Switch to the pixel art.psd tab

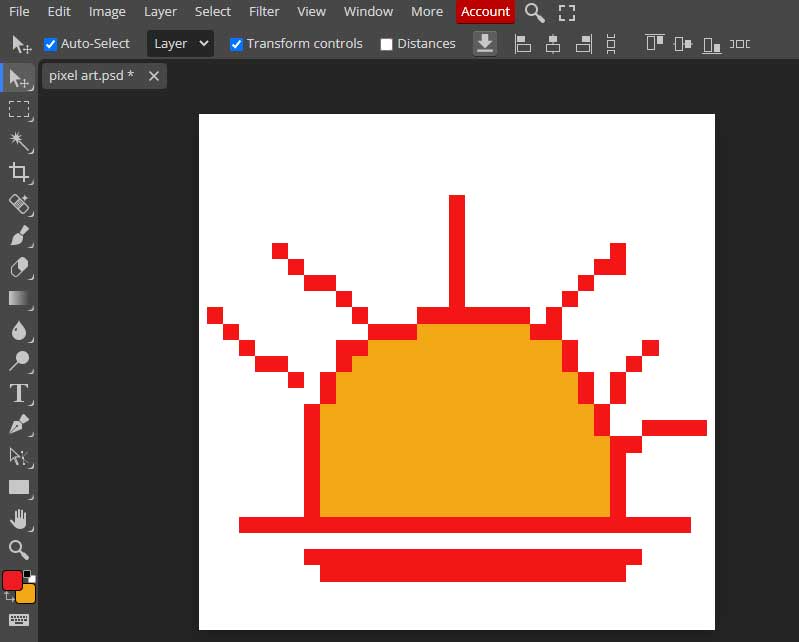tap(91, 76)
